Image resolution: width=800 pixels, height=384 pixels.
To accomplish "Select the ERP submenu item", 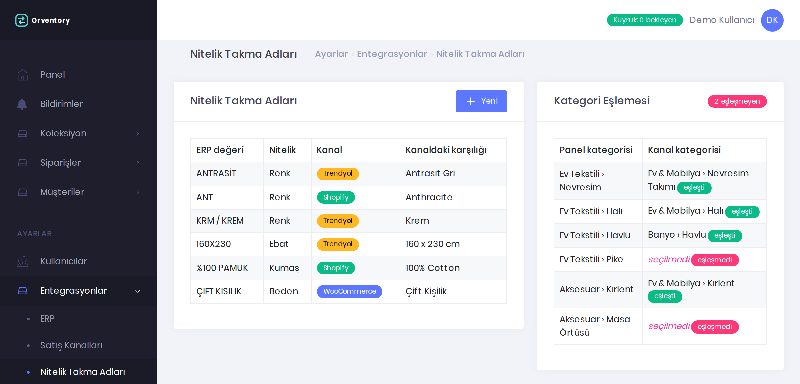I will pos(47,319).
